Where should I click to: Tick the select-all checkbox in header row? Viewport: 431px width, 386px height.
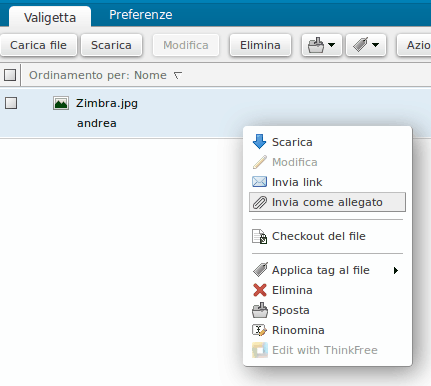click(10, 75)
